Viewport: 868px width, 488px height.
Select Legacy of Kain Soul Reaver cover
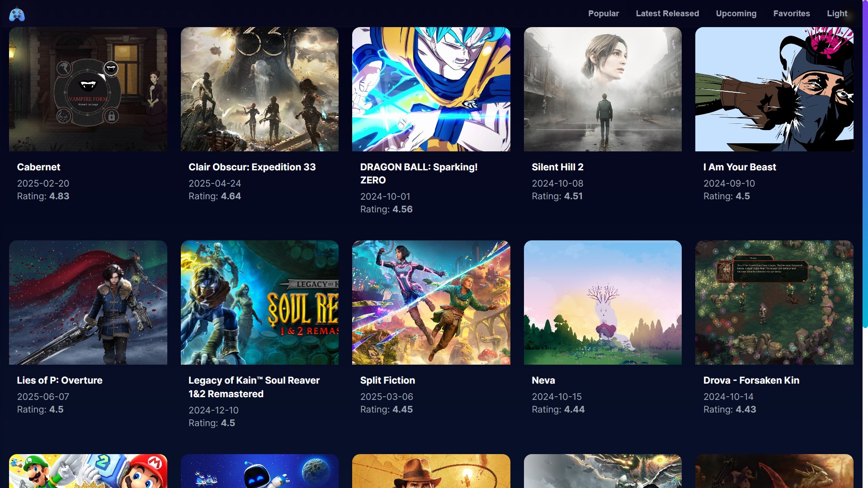[259, 302]
